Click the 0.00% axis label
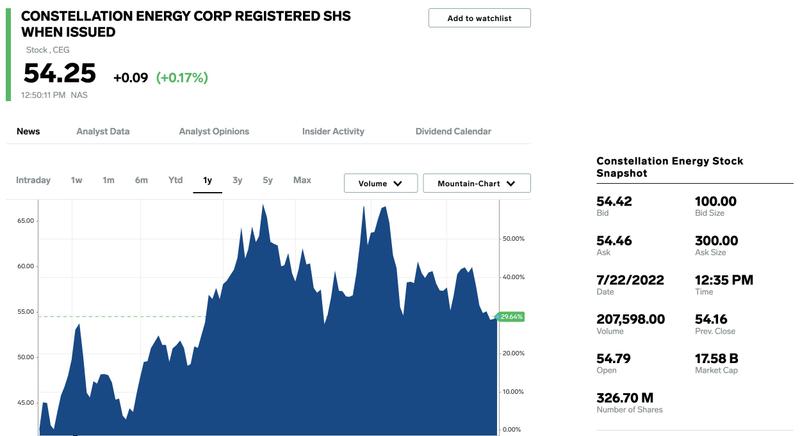This screenshot has width=800, height=436. pos(512,429)
